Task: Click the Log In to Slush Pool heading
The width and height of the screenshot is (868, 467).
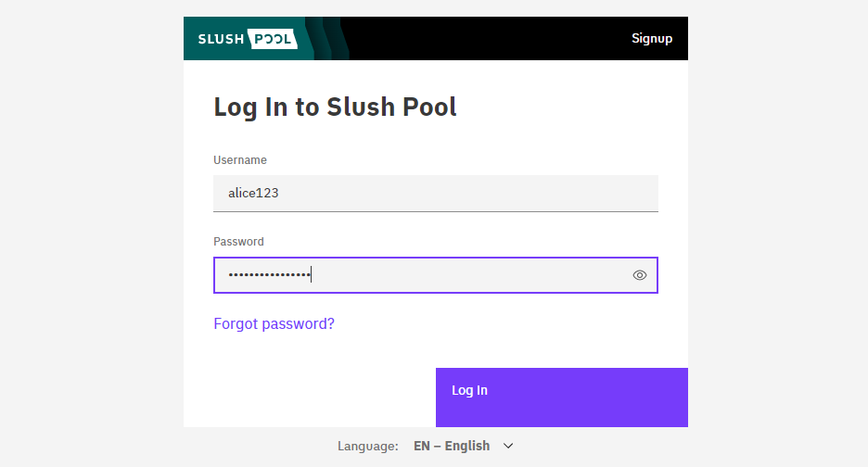Action: point(335,107)
